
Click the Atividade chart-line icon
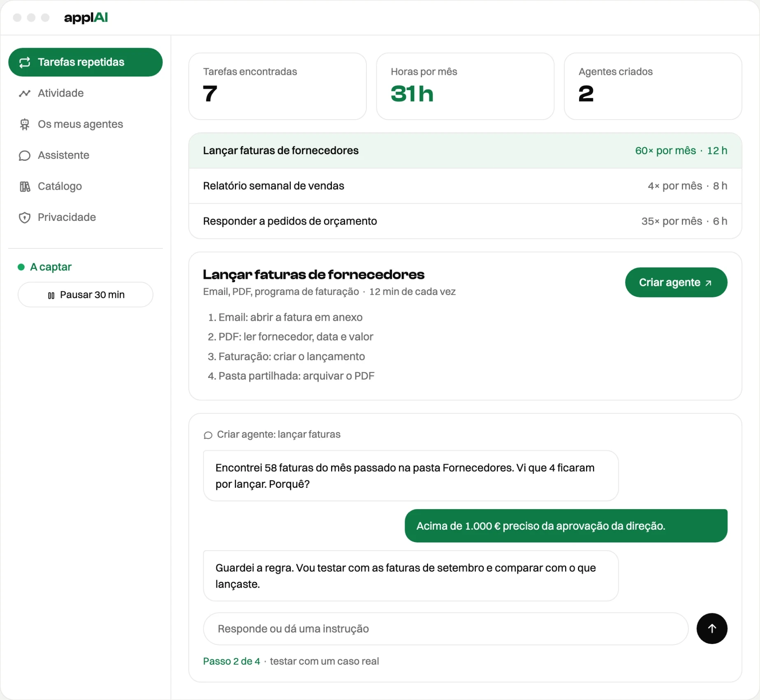25,93
